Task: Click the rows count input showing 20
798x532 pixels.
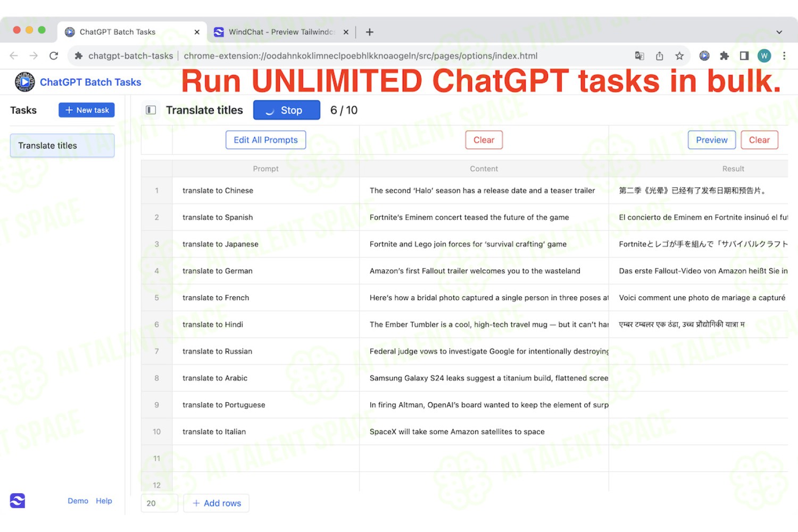Action: click(x=160, y=503)
